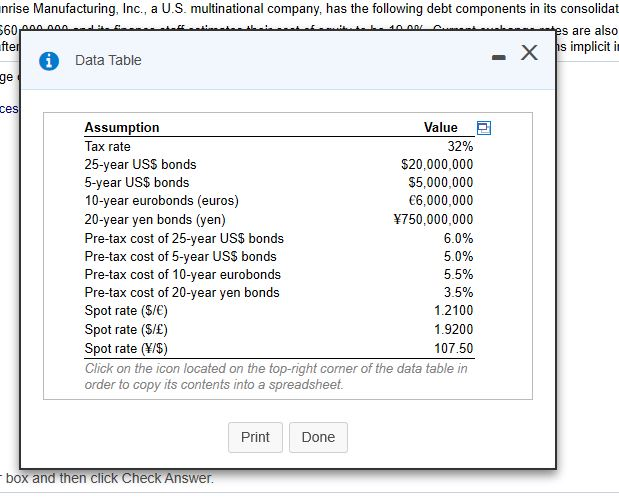Click the Spot rate (¥/$) label
619x498 pixels.
tap(126, 349)
